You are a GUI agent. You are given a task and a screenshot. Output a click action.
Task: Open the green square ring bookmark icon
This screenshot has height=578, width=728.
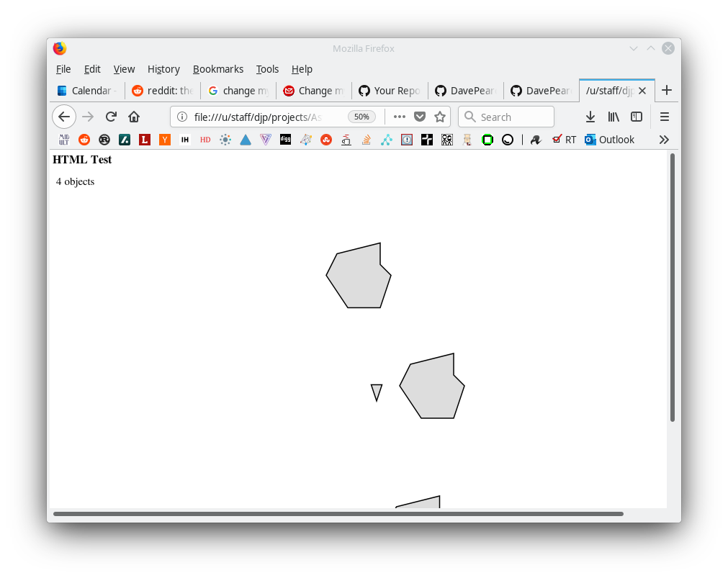(x=487, y=140)
